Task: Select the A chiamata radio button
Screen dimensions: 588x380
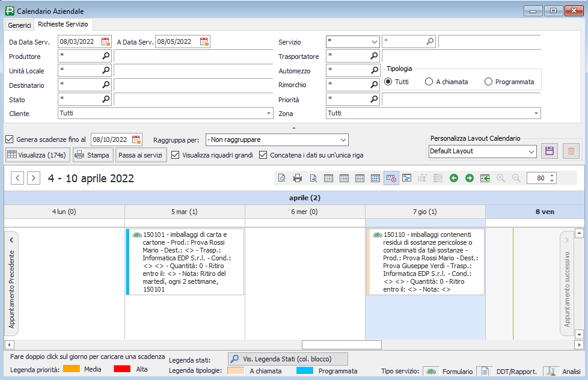Action: coord(429,82)
